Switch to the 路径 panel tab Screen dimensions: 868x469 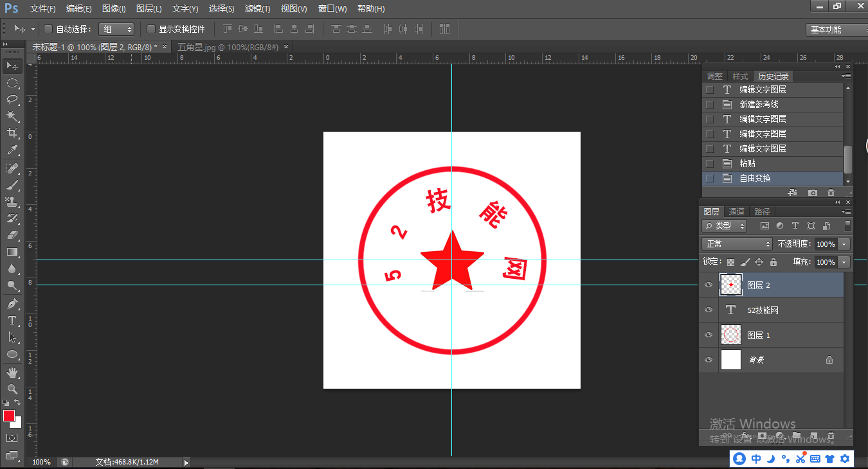tap(762, 211)
